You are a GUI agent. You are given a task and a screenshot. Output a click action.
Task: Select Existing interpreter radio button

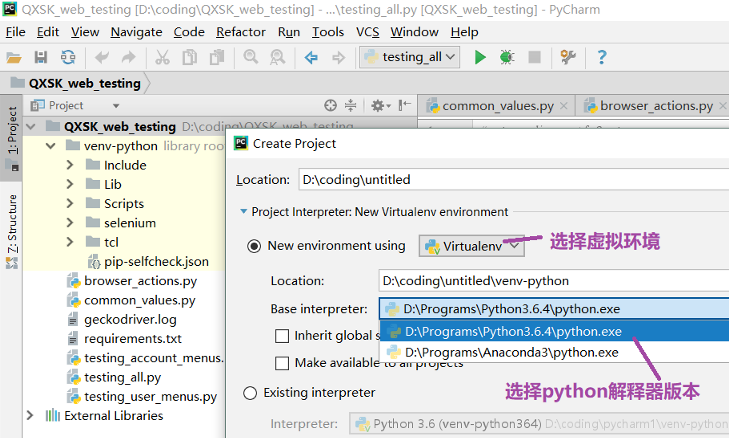pyautogui.click(x=250, y=393)
